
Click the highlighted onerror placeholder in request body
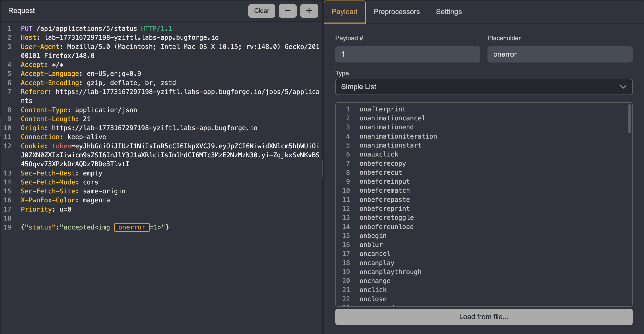tap(132, 227)
